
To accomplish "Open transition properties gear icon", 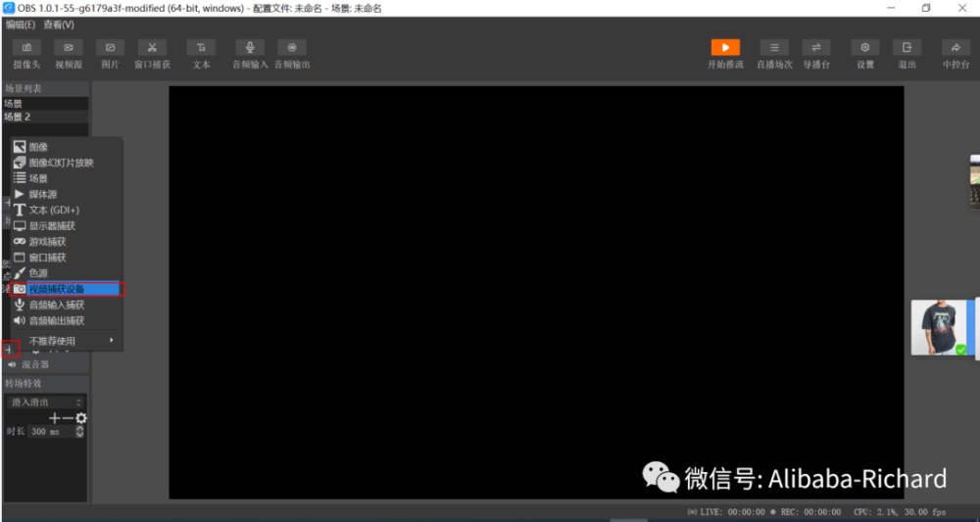I will click(x=81, y=418).
